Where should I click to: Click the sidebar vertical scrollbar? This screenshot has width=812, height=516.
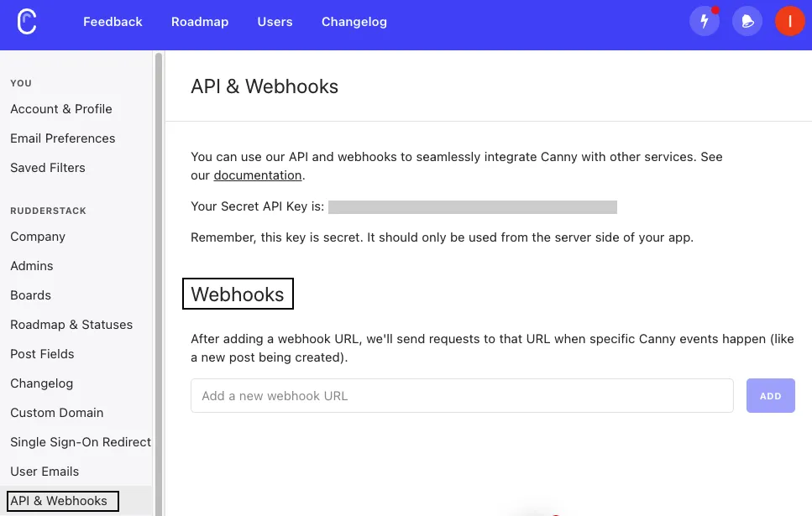(159, 284)
